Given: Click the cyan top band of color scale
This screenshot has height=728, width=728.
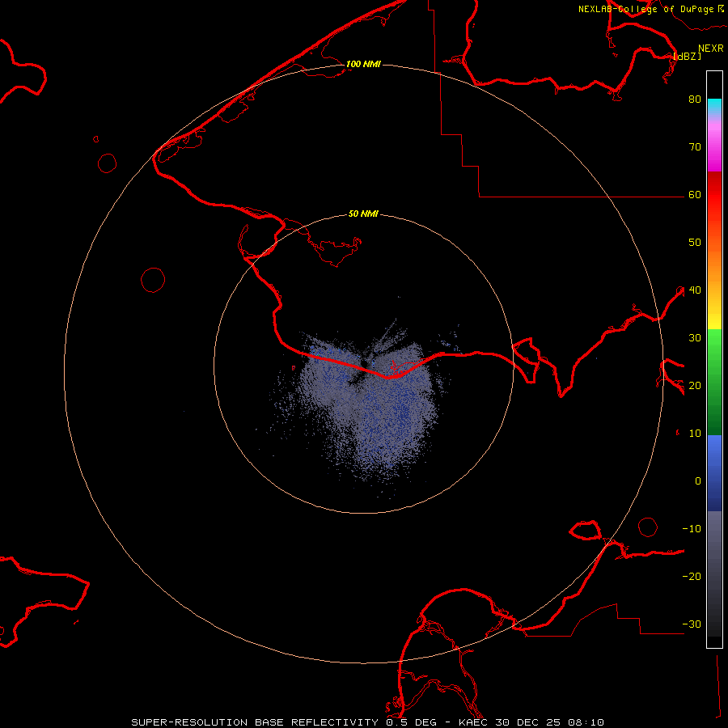Looking at the screenshot, I should pyautogui.click(x=714, y=105).
